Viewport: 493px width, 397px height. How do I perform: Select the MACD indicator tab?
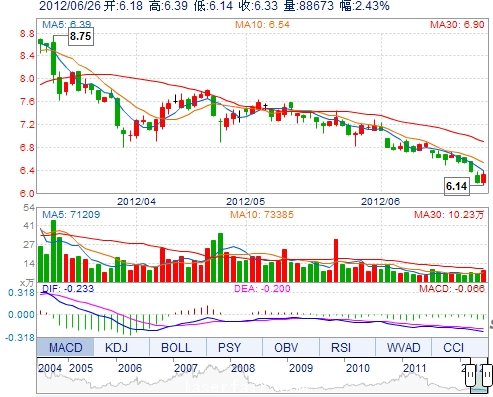pos(65,347)
